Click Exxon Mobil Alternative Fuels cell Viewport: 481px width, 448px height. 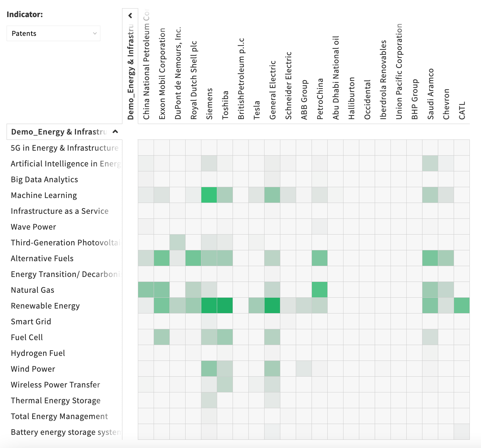point(162,258)
